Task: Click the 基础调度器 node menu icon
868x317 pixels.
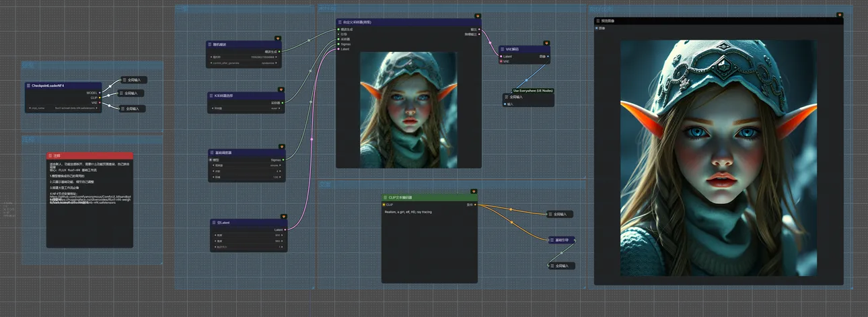Action: pyautogui.click(x=211, y=153)
